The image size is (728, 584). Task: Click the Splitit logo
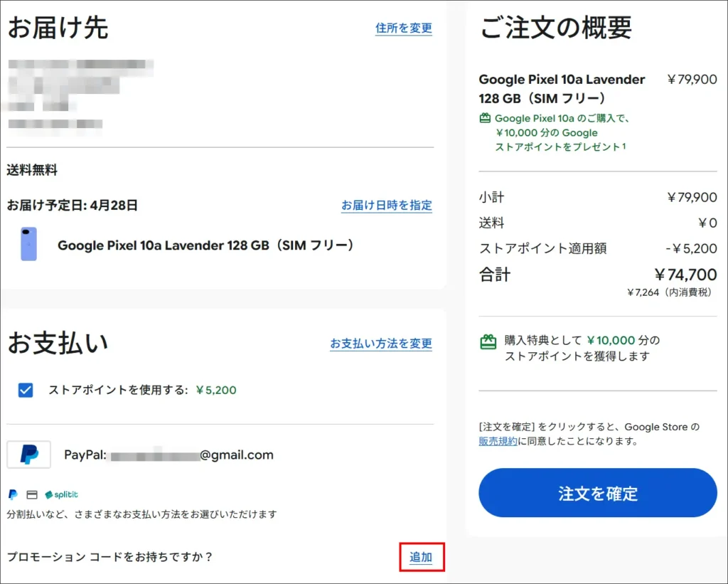pyautogui.click(x=61, y=494)
